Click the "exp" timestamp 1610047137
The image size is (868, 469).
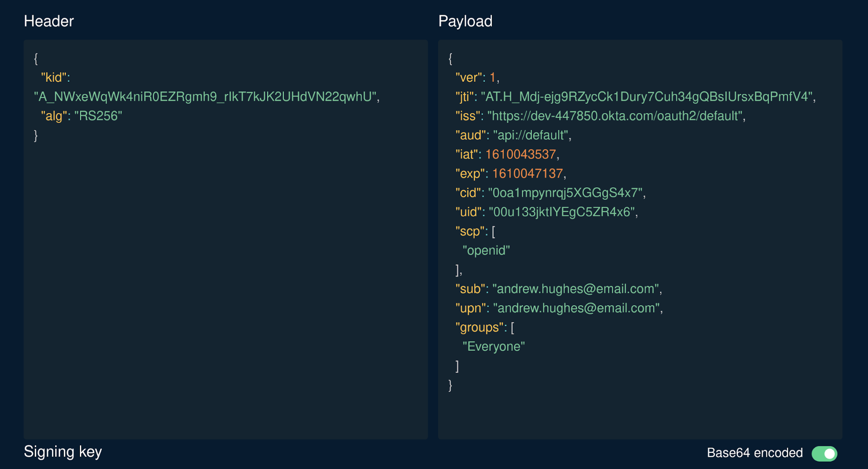[x=527, y=173]
